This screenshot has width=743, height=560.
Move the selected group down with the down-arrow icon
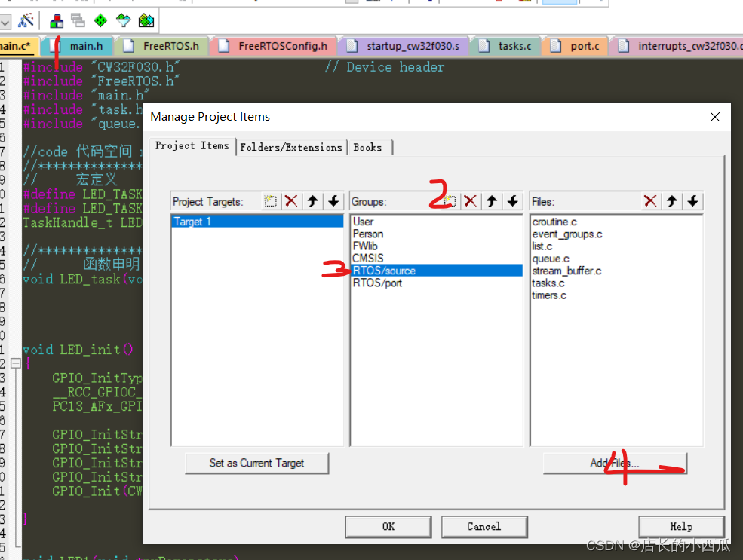click(x=513, y=201)
